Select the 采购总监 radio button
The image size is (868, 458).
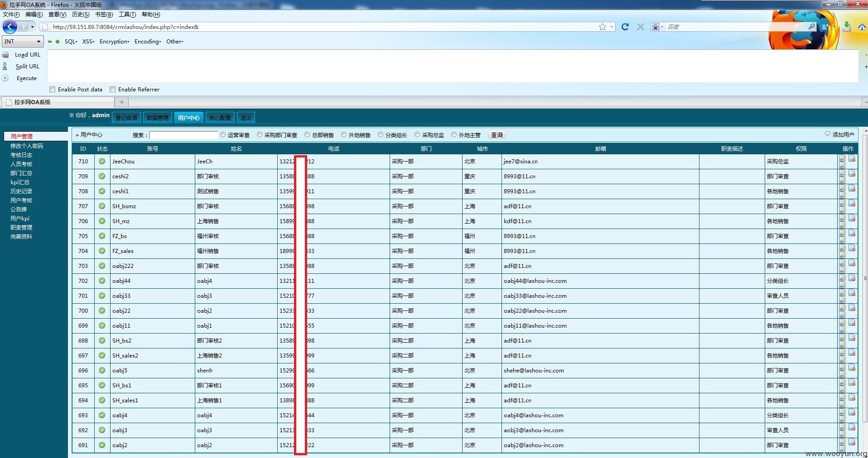coord(417,134)
